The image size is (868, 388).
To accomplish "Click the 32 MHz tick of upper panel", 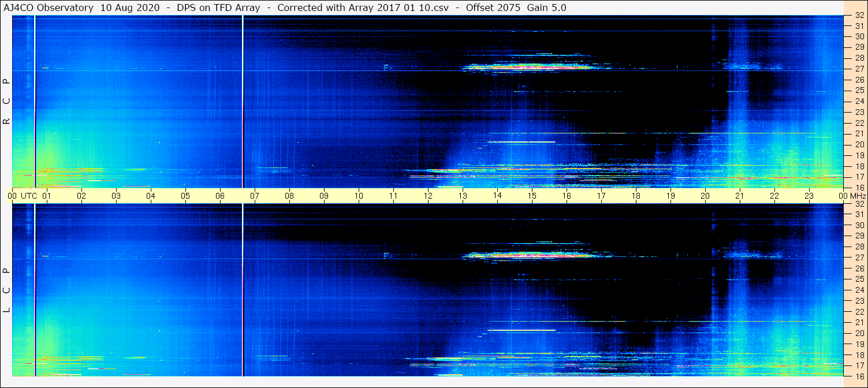I will point(859,16).
